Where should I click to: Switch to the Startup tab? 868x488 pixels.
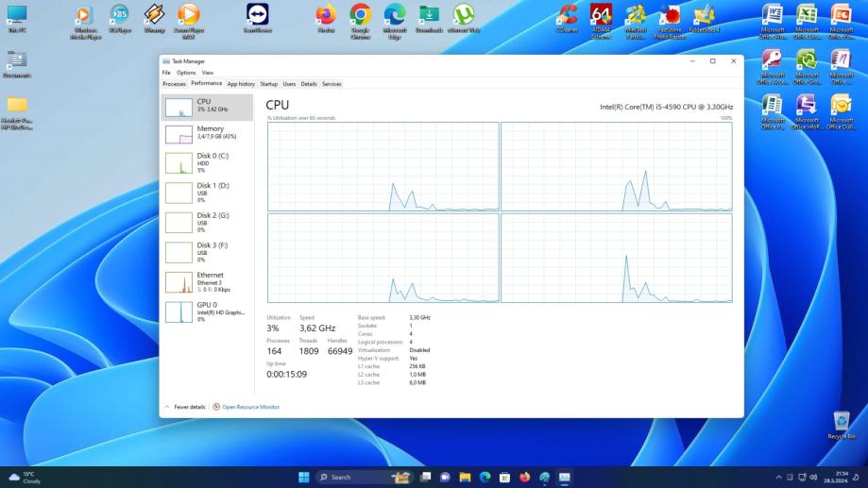click(x=268, y=84)
